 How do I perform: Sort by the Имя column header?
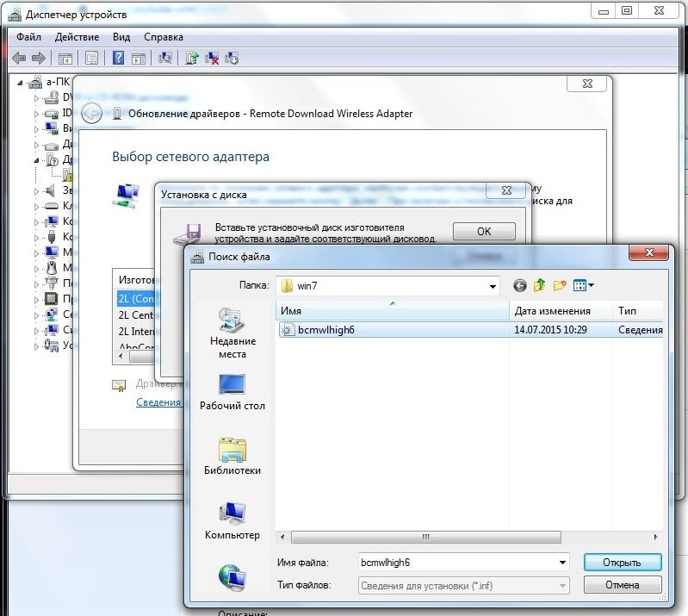point(393,311)
